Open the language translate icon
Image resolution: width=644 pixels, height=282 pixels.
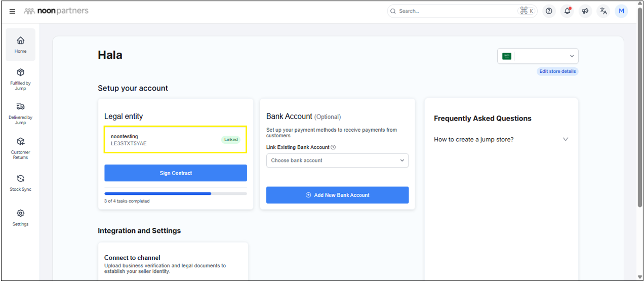pyautogui.click(x=603, y=11)
